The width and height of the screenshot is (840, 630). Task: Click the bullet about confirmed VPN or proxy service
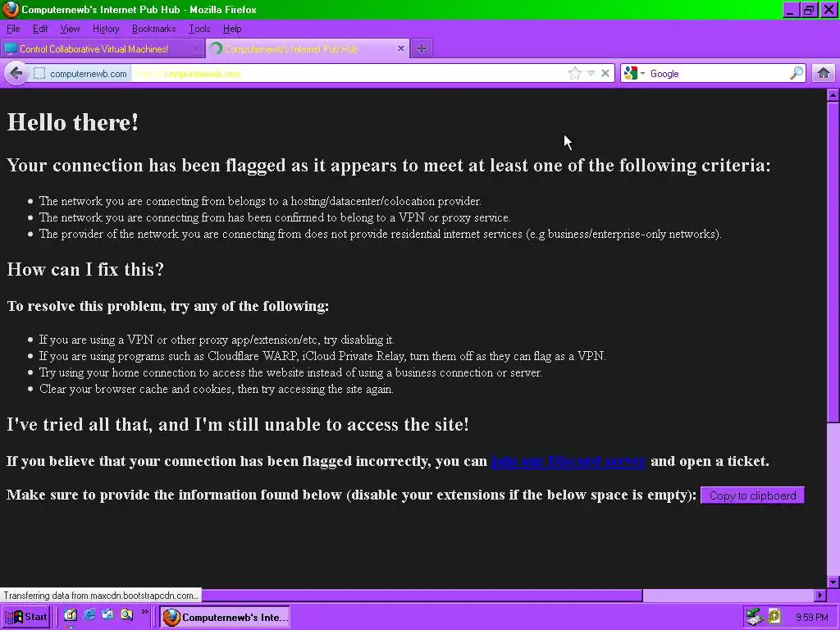pyautogui.click(x=275, y=217)
